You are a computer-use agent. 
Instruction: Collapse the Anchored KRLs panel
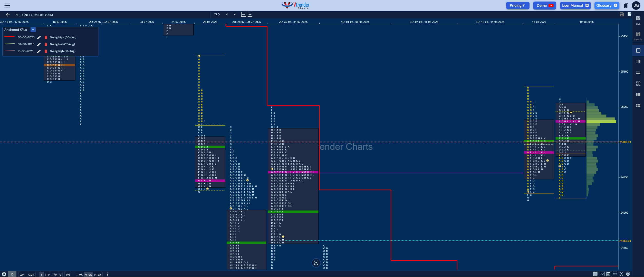click(33, 30)
